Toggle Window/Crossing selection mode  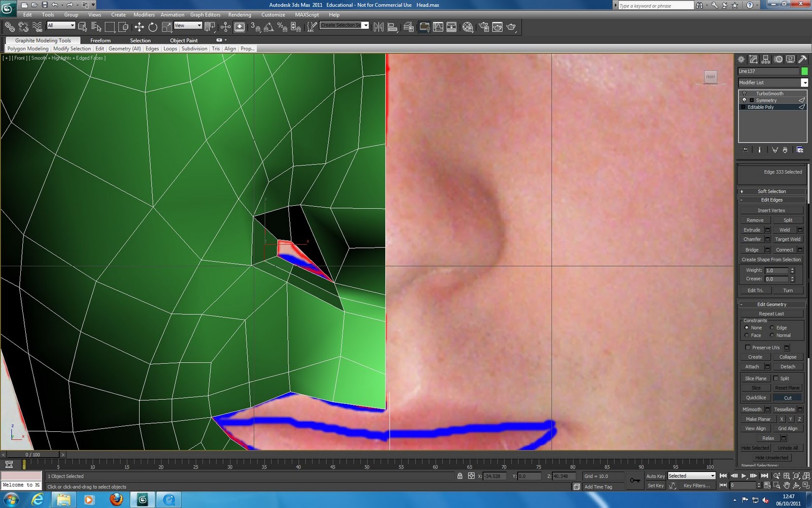coord(123,27)
